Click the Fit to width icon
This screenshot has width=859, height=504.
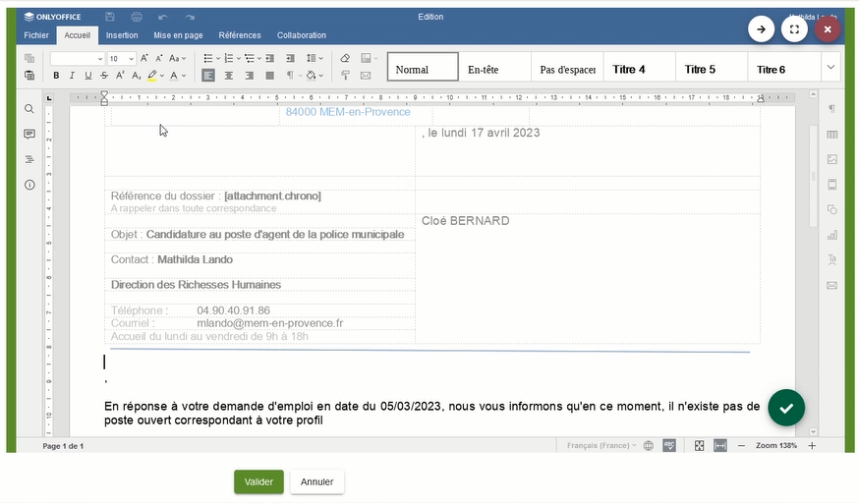click(719, 446)
